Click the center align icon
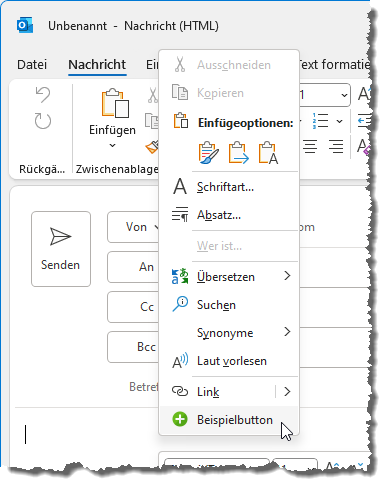The image size is (388, 486). [310, 147]
